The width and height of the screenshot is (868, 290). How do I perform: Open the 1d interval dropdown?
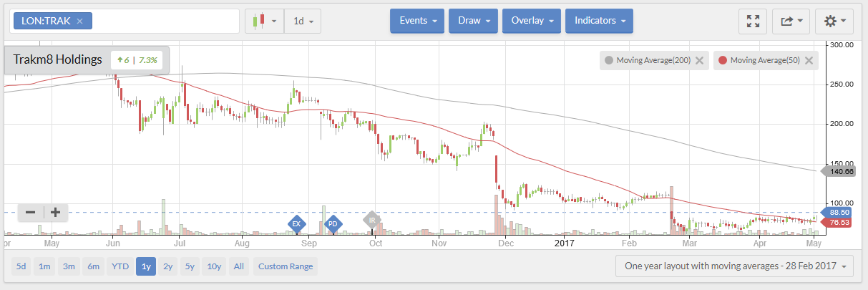[303, 21]
